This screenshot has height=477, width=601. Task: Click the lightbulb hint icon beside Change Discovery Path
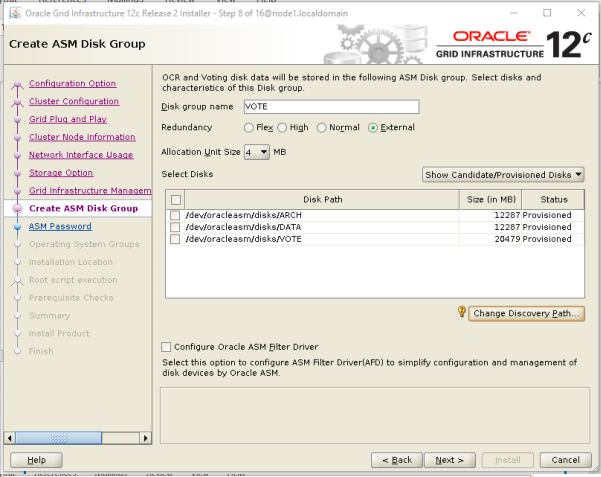(x=461, y=311)
